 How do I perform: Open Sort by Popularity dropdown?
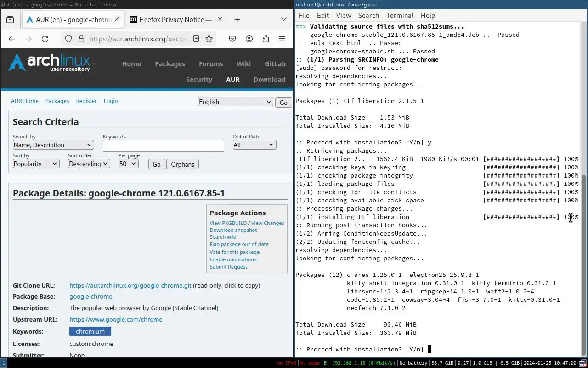36,164
